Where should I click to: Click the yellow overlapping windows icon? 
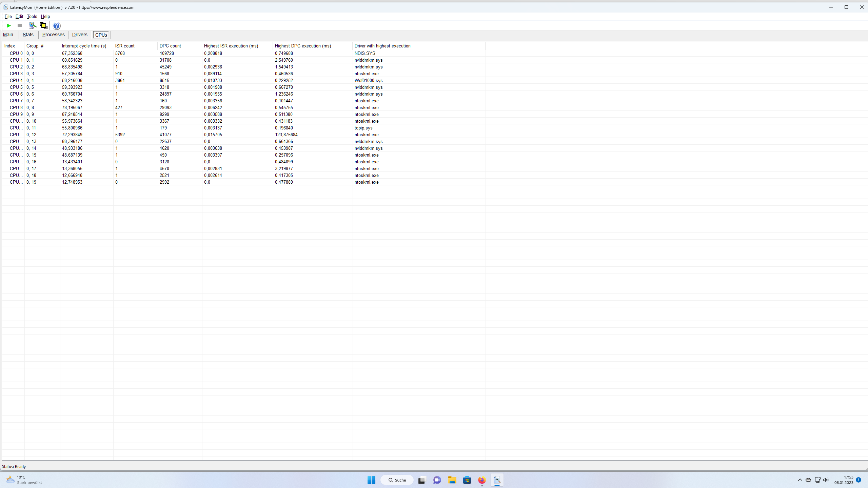click(43, 25)
